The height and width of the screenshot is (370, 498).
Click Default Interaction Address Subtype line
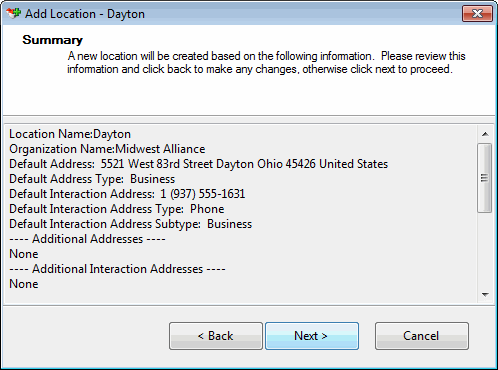pos(130,224)
